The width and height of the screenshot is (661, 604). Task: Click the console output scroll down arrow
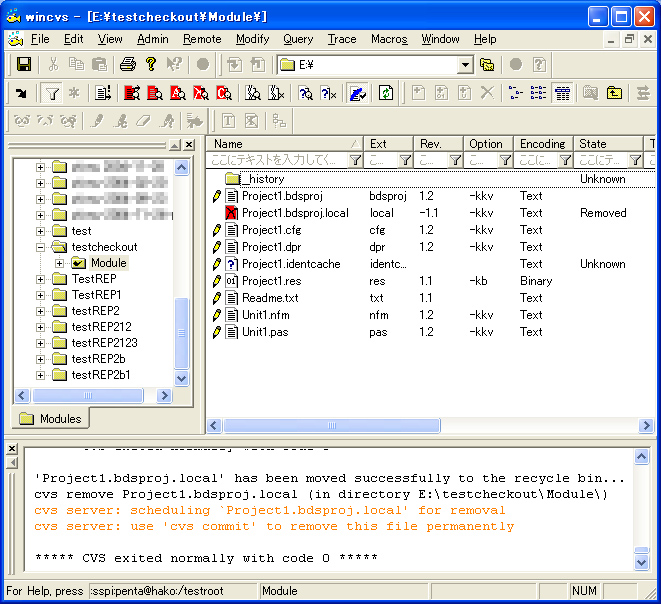coord(641,562)
